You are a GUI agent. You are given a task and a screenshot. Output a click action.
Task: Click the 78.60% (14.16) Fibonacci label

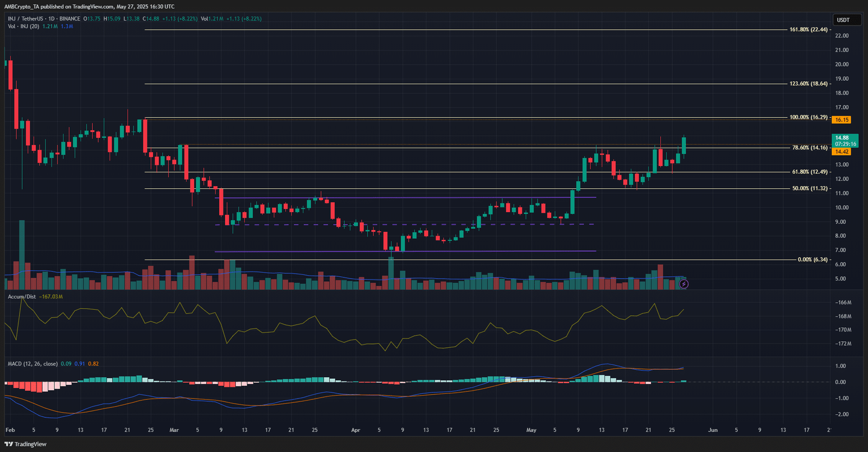click(x=810, y=148)
